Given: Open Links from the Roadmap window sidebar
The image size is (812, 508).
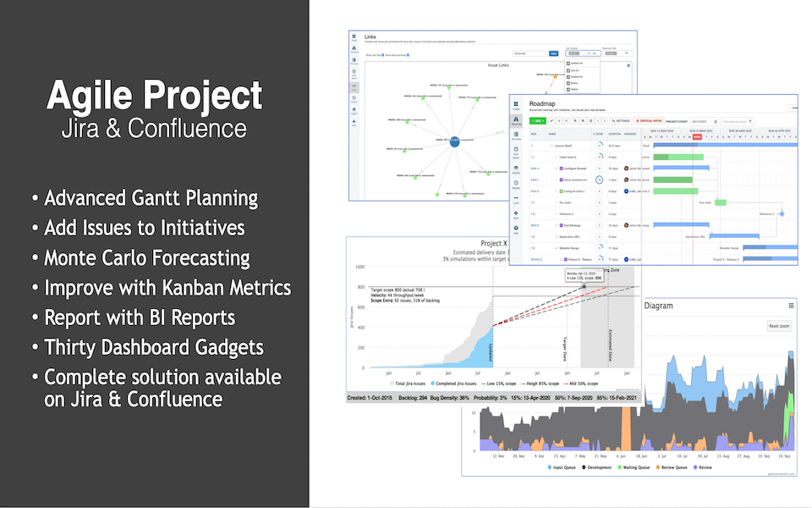Looking at the screenshot, I should (516, 200).
